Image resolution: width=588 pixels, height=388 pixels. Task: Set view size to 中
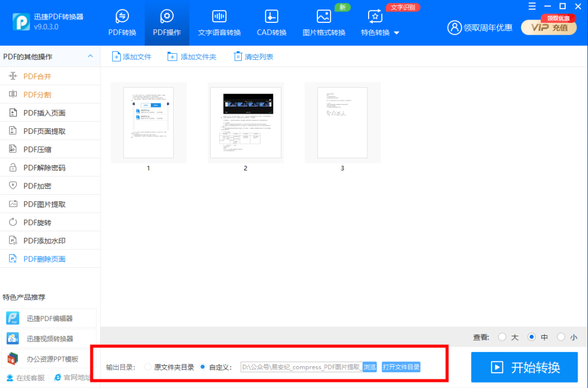pyautogui.click(x=531, y=337)
